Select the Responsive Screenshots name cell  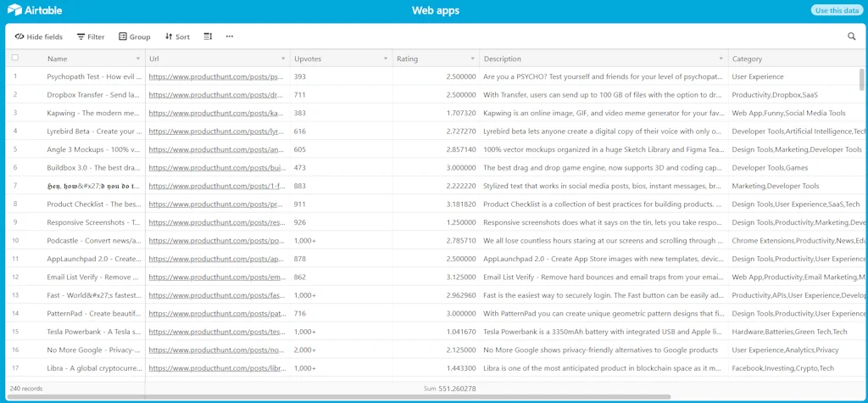[x=94, y=222]
